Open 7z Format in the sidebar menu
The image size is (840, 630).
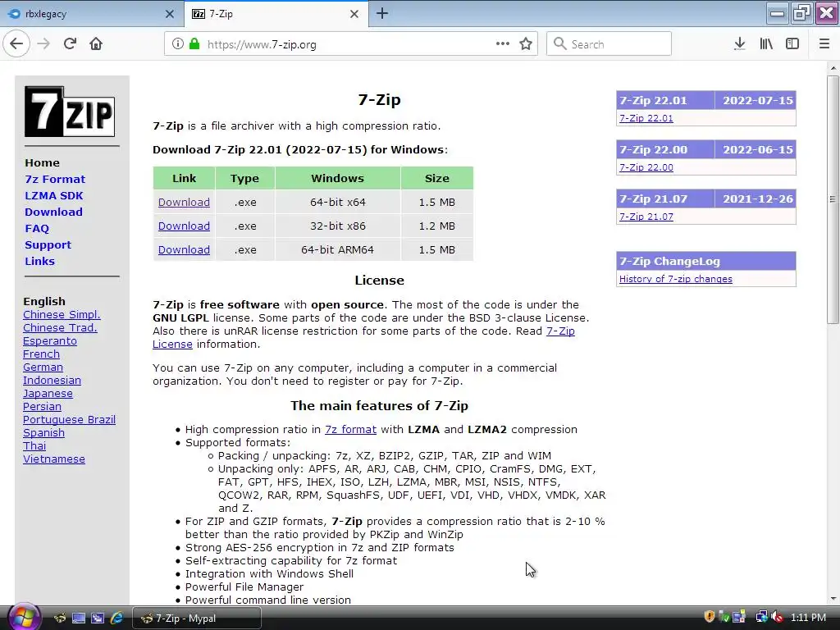[55, 180]
